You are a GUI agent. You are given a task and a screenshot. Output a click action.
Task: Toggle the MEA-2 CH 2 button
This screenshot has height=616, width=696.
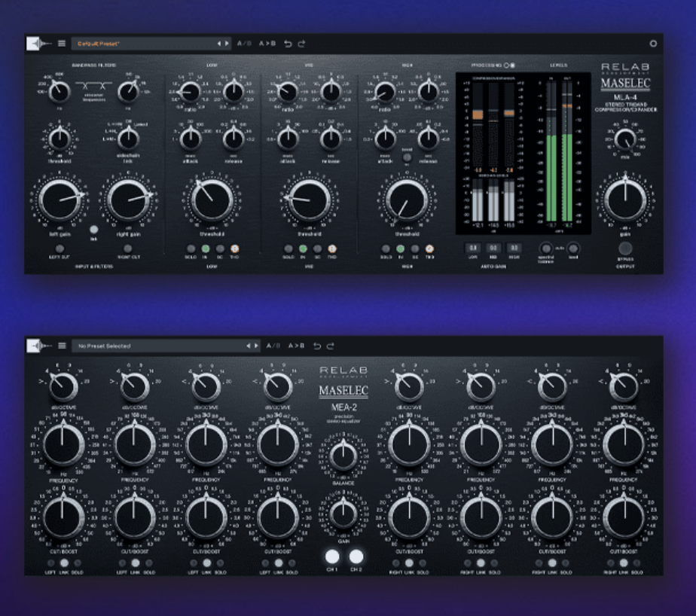(x=356, y=556)
